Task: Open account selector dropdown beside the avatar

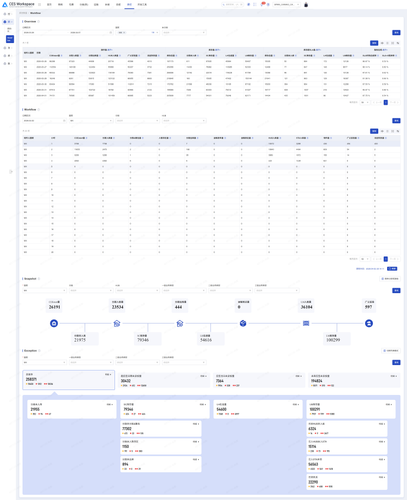Action: (287, 5)
